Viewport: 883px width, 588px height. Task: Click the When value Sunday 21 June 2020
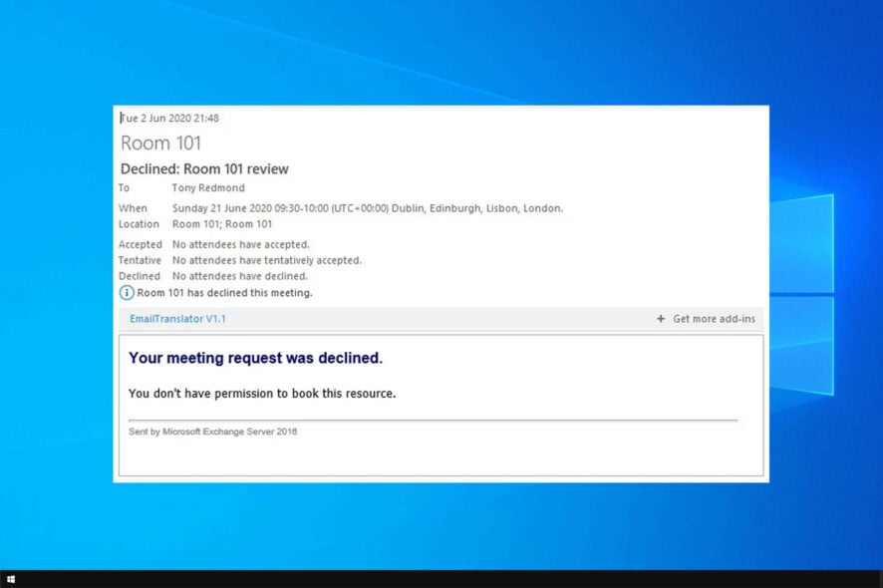pyautogui.click(x=368, y=208)
